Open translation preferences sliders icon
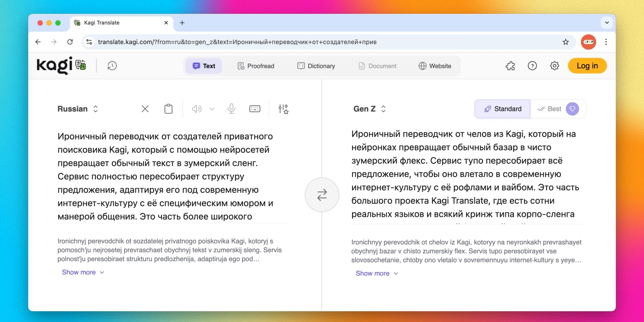The image size is (644, 322). [x=283, y=109]
